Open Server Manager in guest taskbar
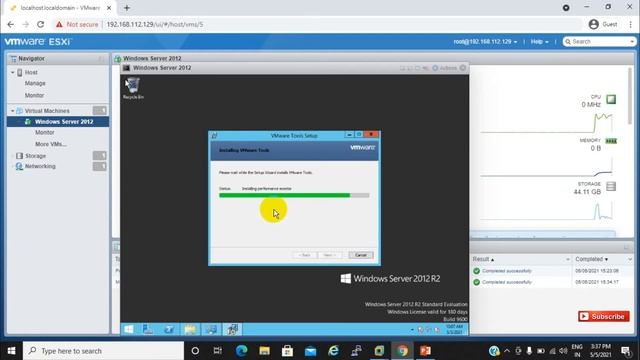This screenshot has height=360, width=640. [148, 329]
